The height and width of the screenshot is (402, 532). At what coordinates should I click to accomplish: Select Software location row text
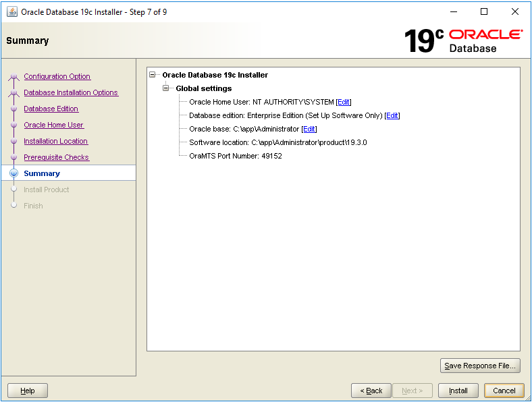click(278, 143)
